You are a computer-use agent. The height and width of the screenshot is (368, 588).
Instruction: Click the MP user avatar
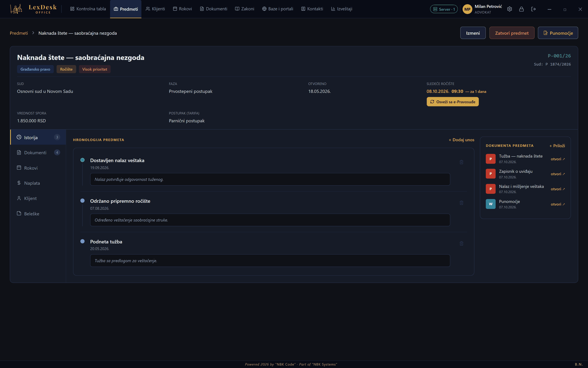tap(467, 9)
